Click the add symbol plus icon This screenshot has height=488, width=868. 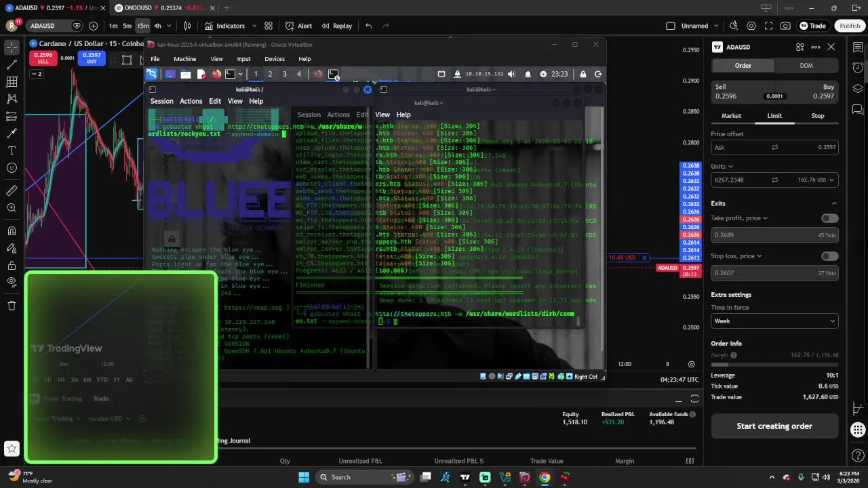pos(93,26)
